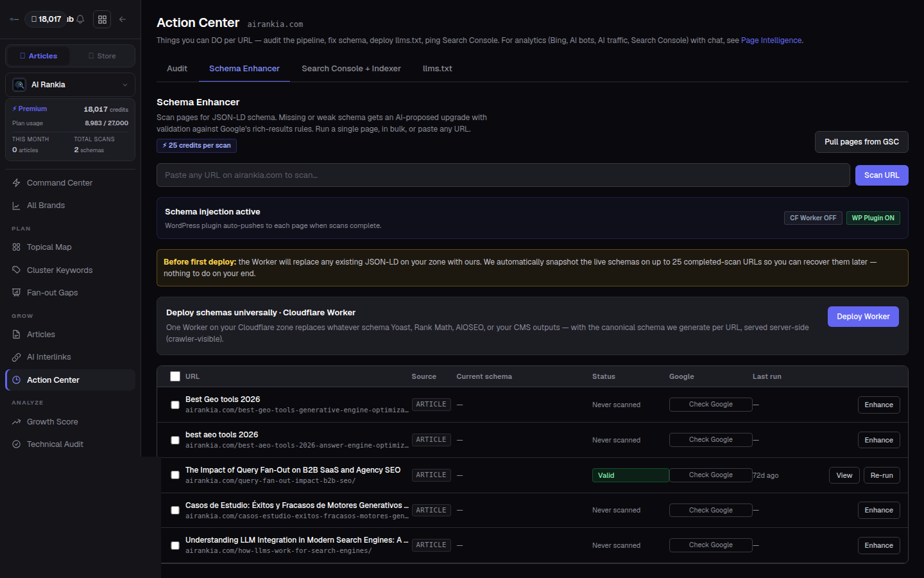Click the 18,017 credits pill
Screen dimensions: 924x578
pyautogui.click(x=46, y=19)
